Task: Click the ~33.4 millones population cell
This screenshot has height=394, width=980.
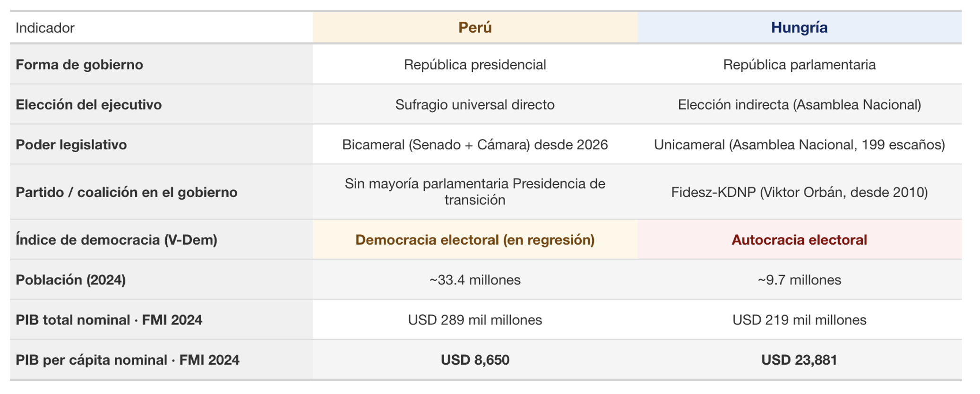Action: [x=474, y=280]
